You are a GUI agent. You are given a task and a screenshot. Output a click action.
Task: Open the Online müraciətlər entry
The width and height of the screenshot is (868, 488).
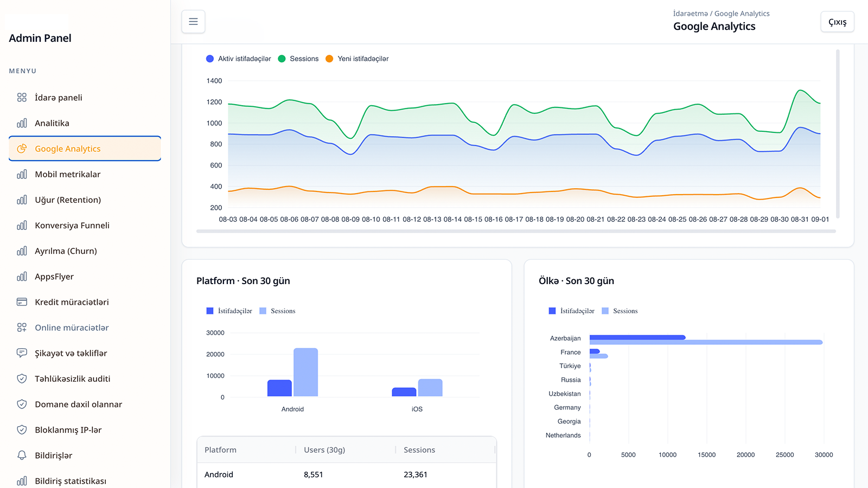click(85, 328)
